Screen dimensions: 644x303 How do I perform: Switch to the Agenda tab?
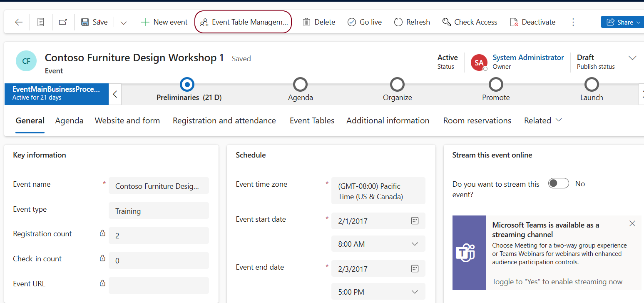69,120
